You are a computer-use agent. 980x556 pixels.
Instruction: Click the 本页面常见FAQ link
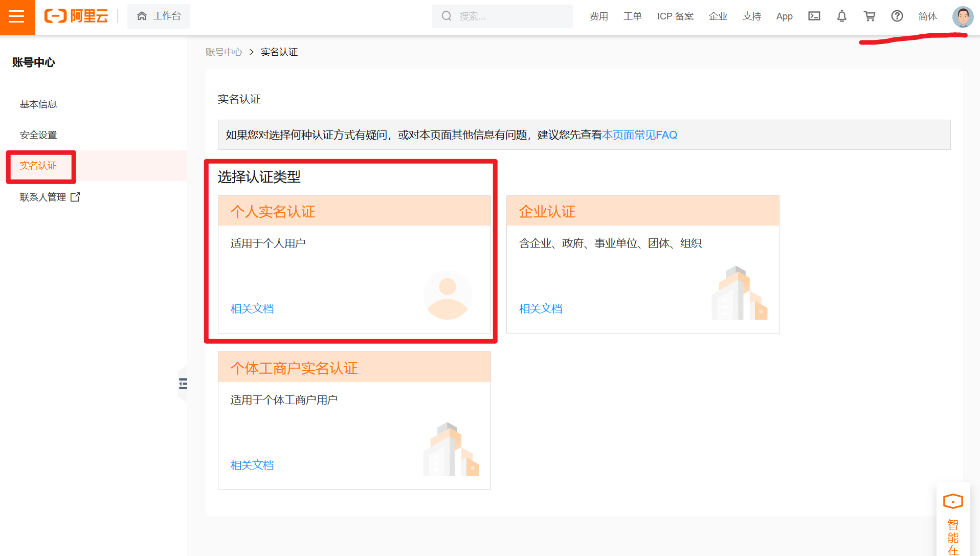pyautogui.click(x=639, y=135)
